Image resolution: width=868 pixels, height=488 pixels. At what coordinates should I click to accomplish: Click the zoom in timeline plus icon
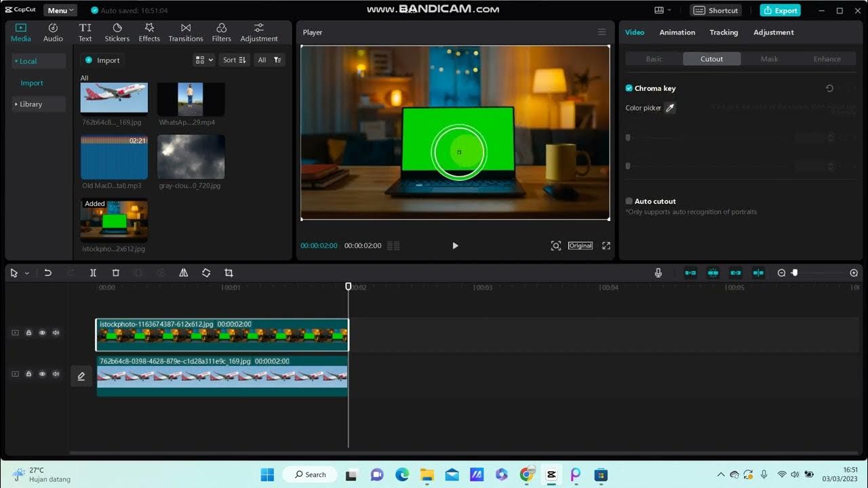(854, 272)
